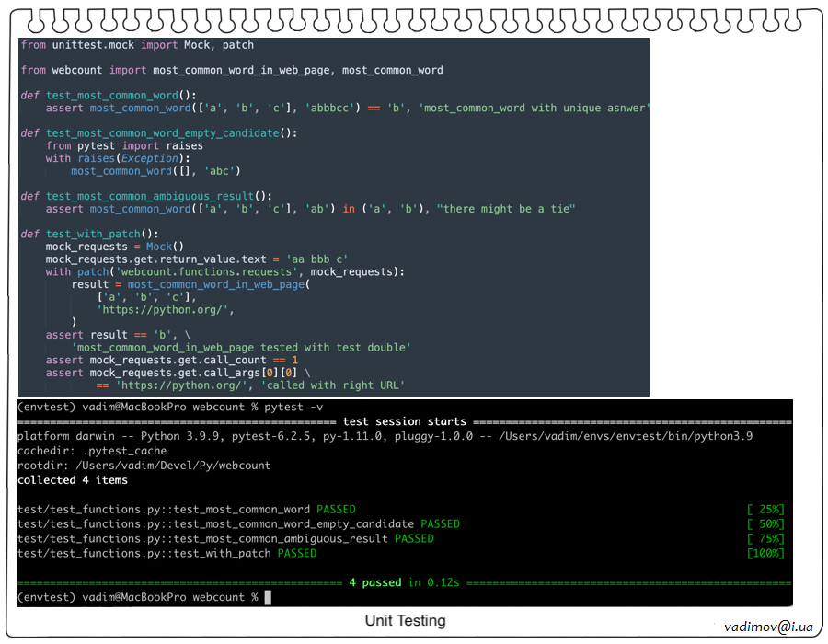Click the '[ 75%]' progress indicator
828x644 pixels.
[765, 538]
